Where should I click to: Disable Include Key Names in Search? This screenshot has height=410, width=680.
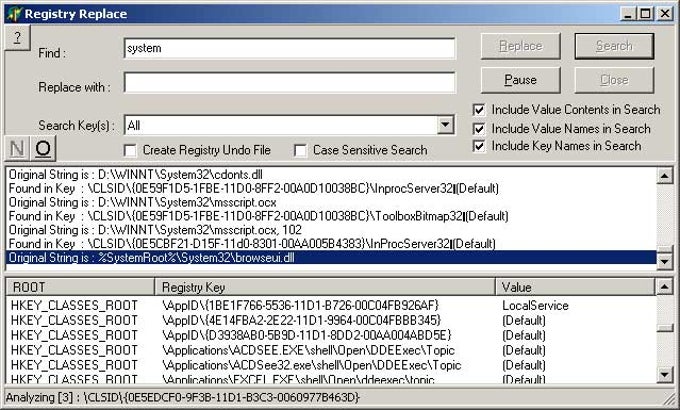pyautogui.click(x=479, y=146)
